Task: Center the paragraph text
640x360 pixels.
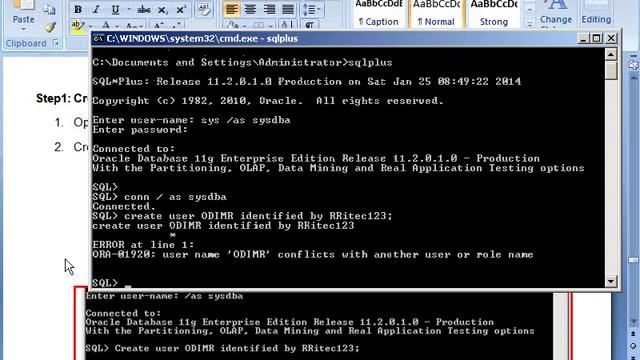Action: pyautogui.click(x=250, y=9)
